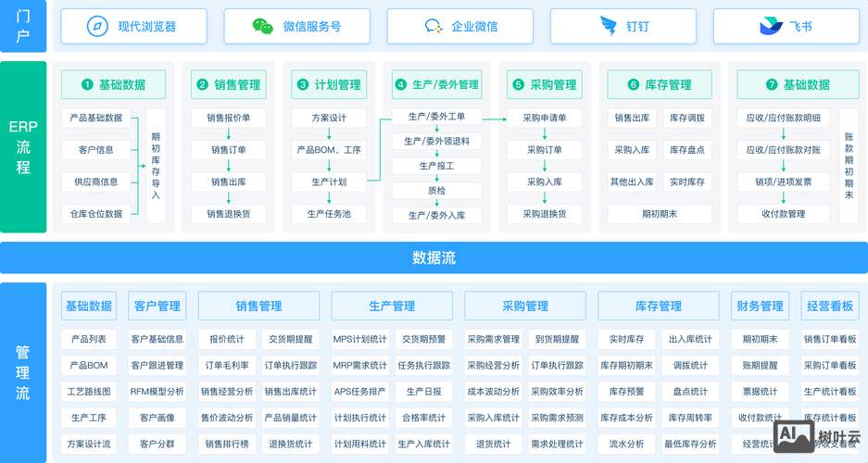
Task: Click the 销售退换货 step
Action: (x=229, y=214)
